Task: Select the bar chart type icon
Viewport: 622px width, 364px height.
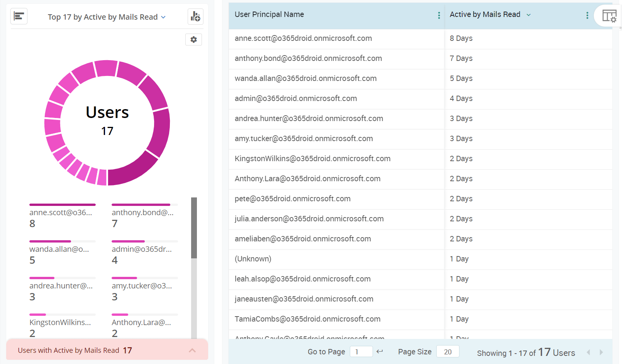Action: click(x=19, y=16)
